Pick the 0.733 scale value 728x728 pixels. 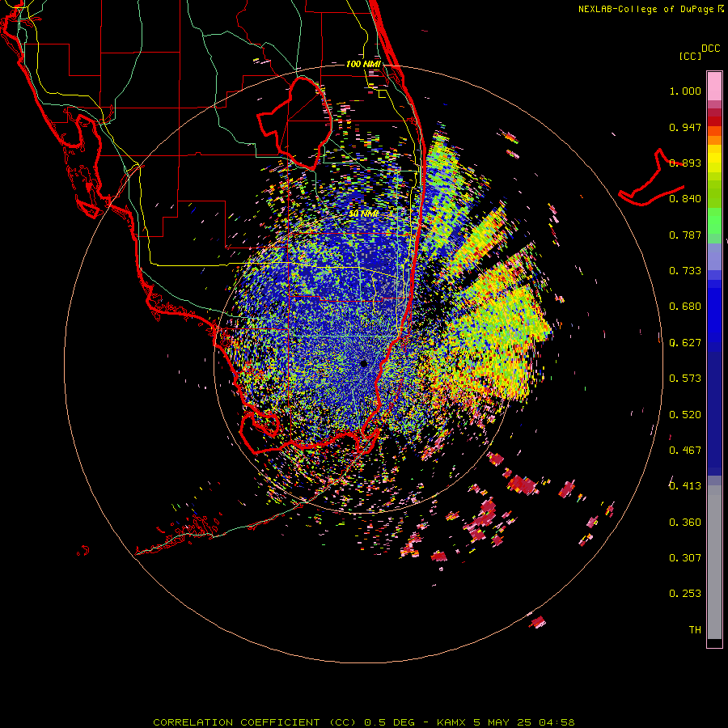click(x=685, y=271)
